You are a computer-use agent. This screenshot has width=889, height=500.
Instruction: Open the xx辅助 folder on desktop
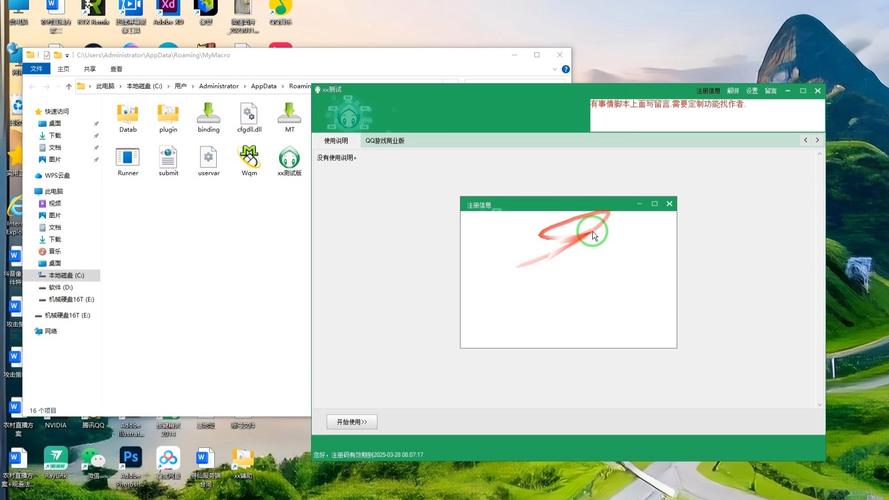click(243, 464)
